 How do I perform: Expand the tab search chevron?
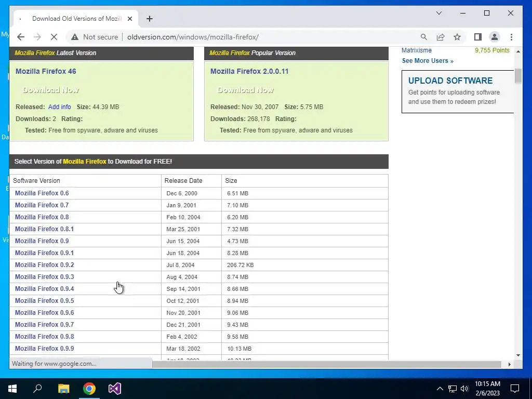pos(438,13)
